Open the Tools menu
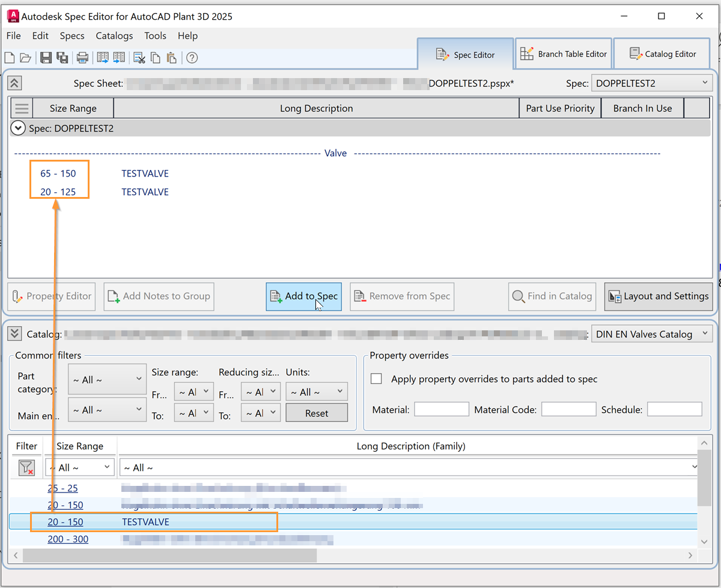 pyautogui.click(x=156, y=36)
